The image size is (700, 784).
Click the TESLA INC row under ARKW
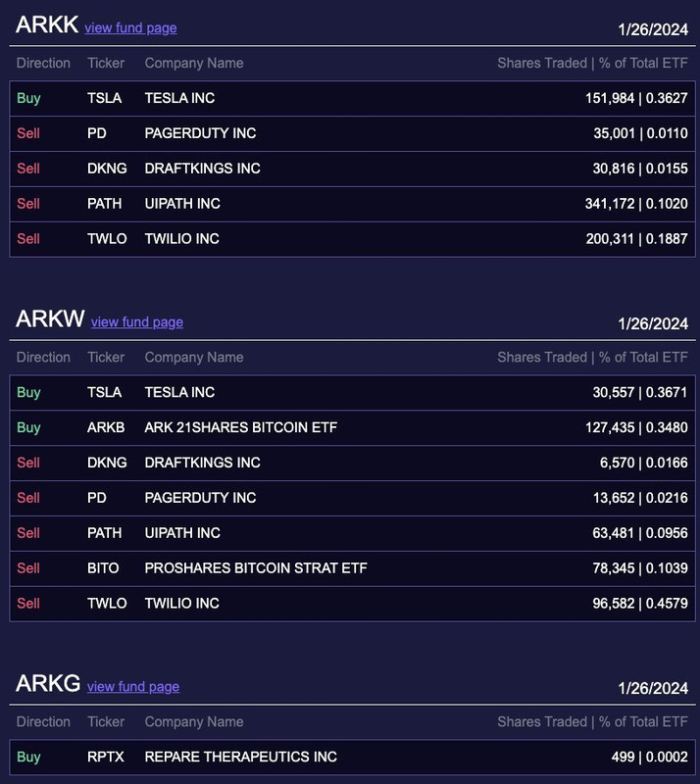coord(352,393)
